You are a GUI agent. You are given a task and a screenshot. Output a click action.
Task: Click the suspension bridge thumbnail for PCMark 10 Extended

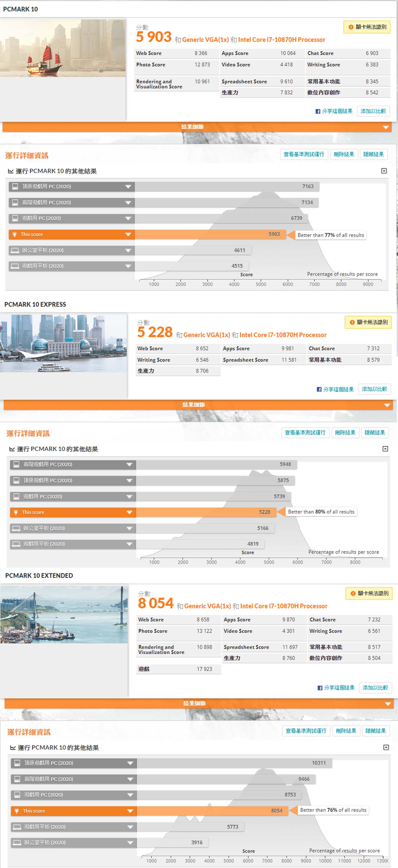pos(64,614)
